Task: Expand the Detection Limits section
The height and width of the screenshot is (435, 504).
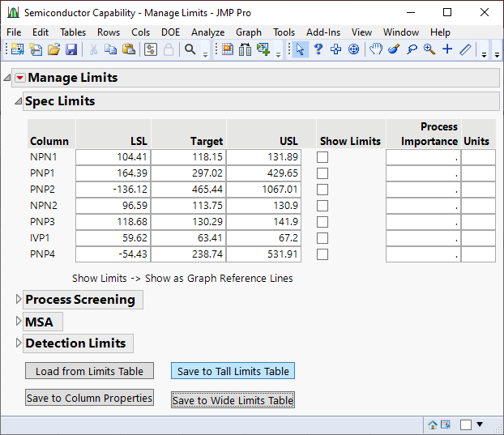Action: [19, 343]
